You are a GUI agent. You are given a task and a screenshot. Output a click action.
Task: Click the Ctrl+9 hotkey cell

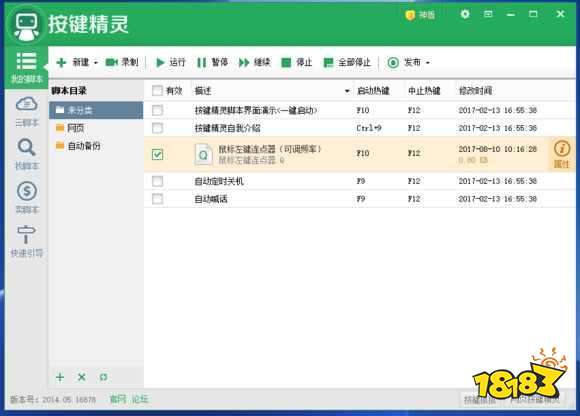coord(369,128)
